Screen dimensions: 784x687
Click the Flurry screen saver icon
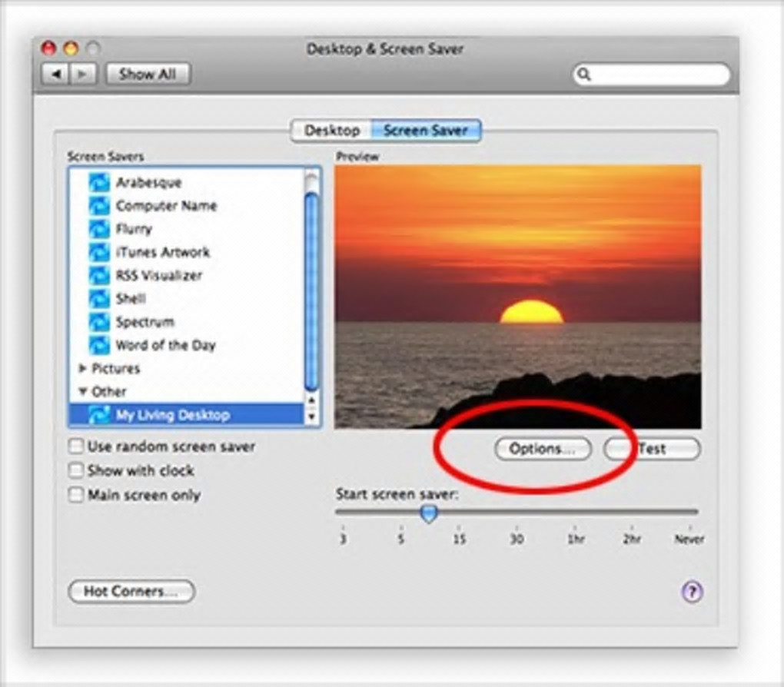(99, 229)
